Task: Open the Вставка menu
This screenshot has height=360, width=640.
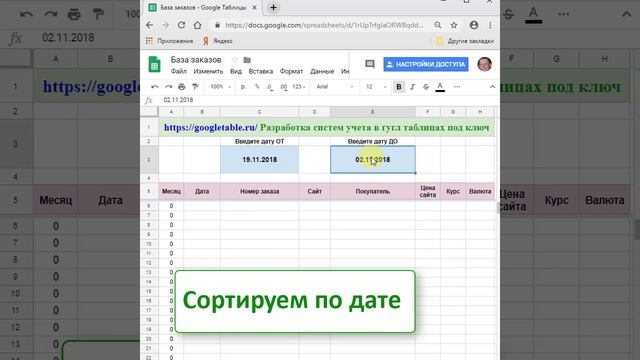Action: tap(260, 71)
